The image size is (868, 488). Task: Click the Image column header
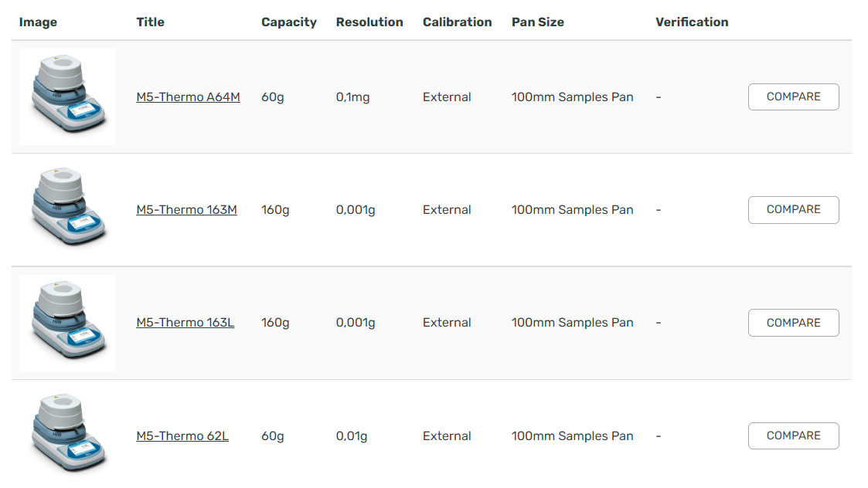click(x=38, y=22)
